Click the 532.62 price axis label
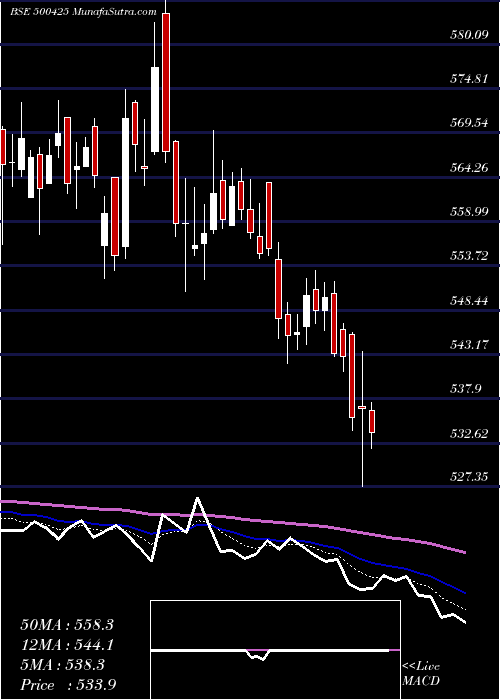500x700 pixels. tap(468, 433)
